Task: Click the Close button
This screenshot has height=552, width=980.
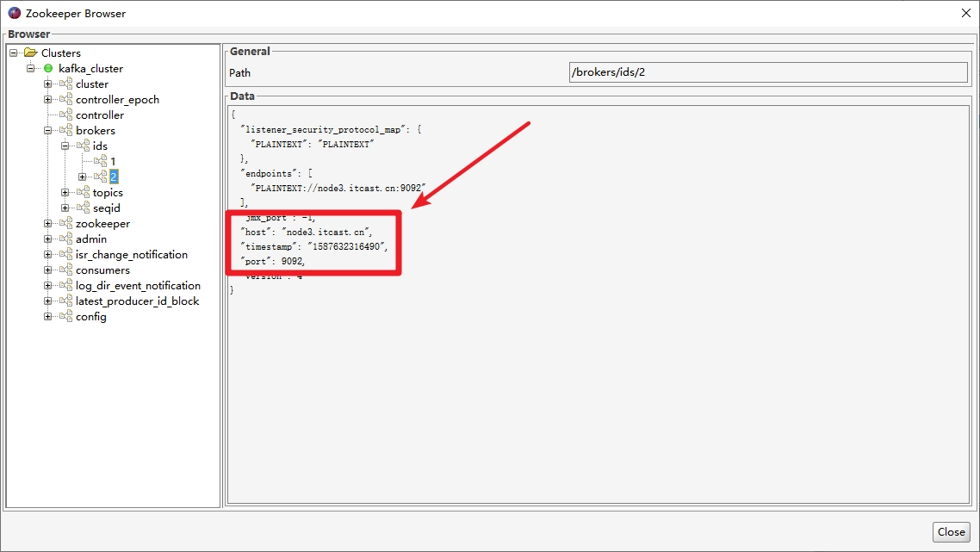Action: click(x=952, y=532)
